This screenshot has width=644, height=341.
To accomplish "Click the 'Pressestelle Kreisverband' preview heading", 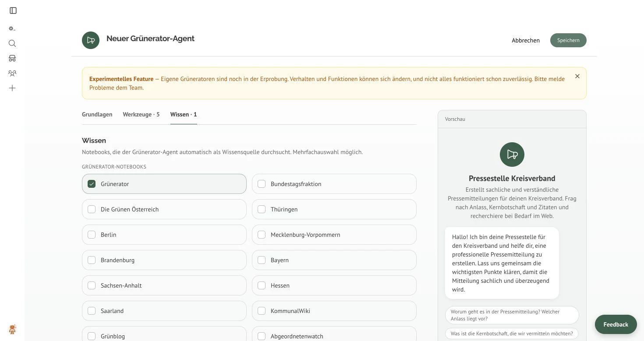I will point(512,178).
